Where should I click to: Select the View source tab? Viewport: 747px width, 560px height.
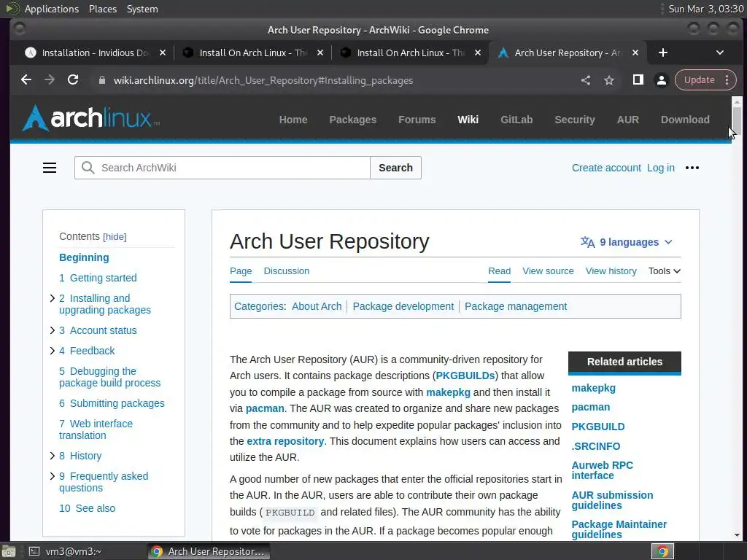(548, 271)
